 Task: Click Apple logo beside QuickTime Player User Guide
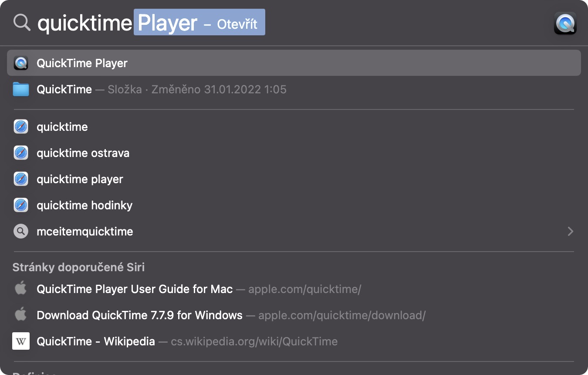21,289
